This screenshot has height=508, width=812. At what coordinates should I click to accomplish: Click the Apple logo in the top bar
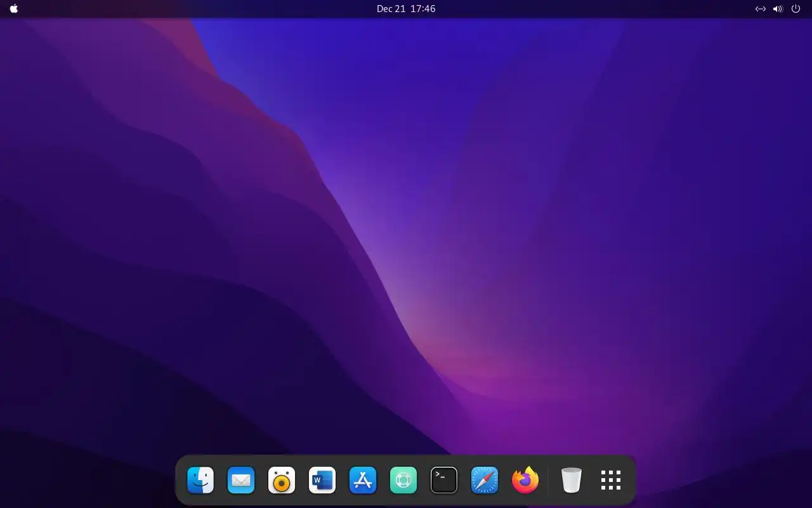pyautogui.click(x=14, y=9)
